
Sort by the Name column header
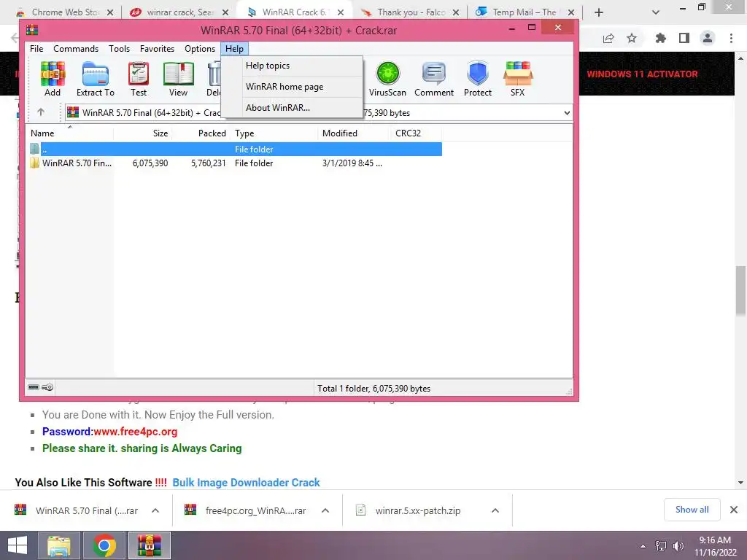point(69,133)
